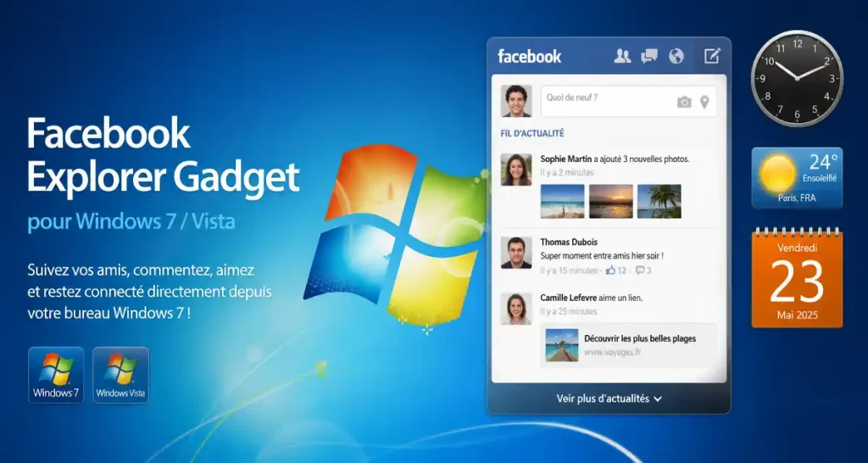The height and width of the screenshot is (463, 868).
Task: Click the user's own profile picture
Action: (x=516, y=101)
